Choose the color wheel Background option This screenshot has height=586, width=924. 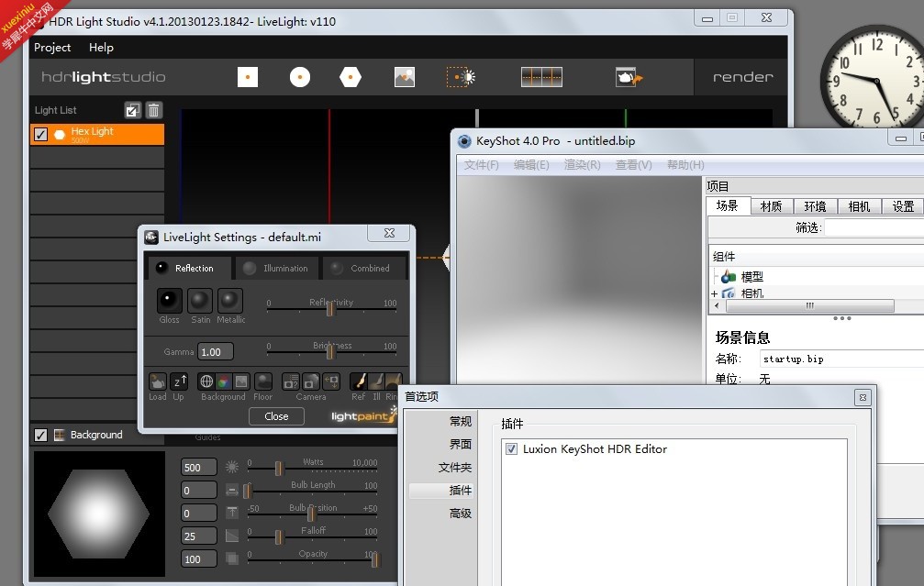click(223, 381)
